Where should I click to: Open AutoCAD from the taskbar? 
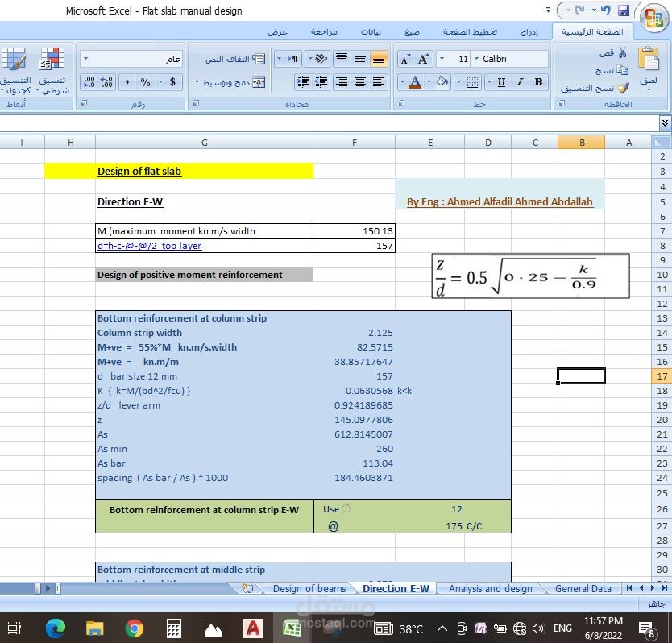[x=253, y=628]
